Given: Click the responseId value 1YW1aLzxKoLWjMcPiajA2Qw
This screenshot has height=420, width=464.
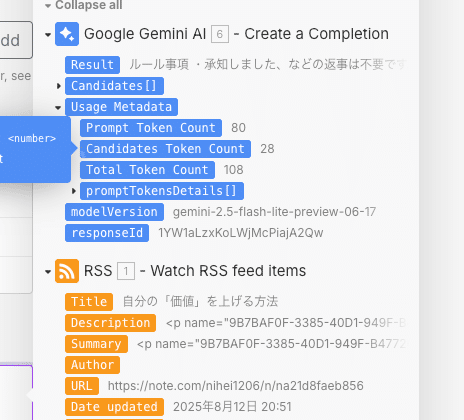Looking at the screenshot, I should coord(241,233).
